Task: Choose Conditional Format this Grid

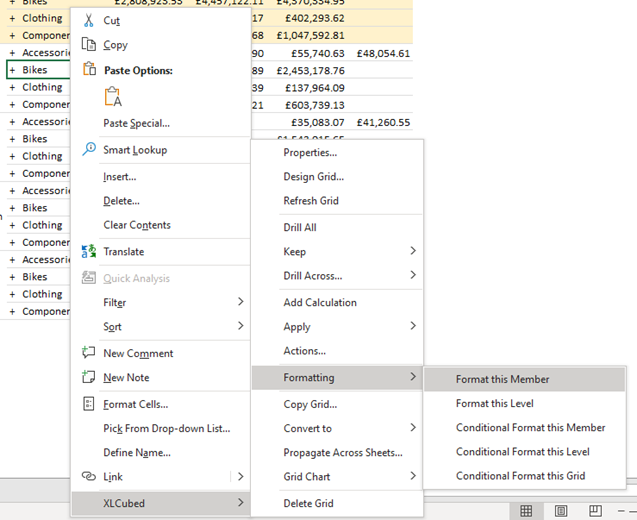Action: pyautogui.click(x=520, y=476)
